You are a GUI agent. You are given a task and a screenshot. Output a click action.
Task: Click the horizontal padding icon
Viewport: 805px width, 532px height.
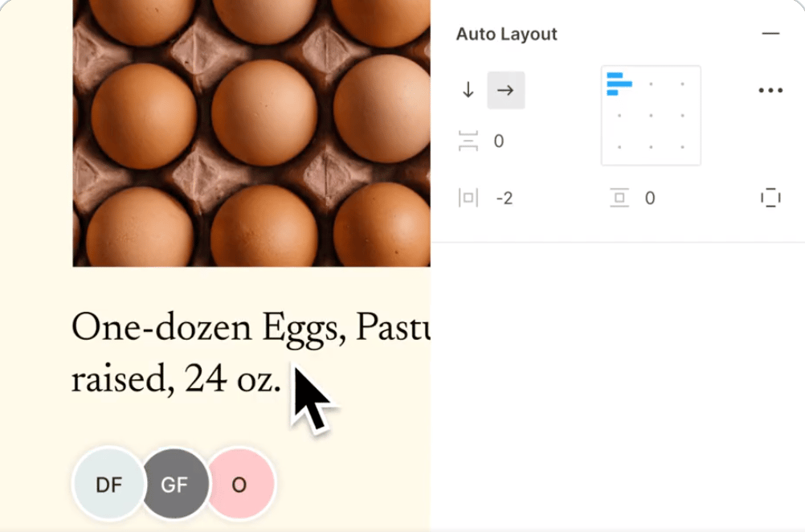[468, 198]
